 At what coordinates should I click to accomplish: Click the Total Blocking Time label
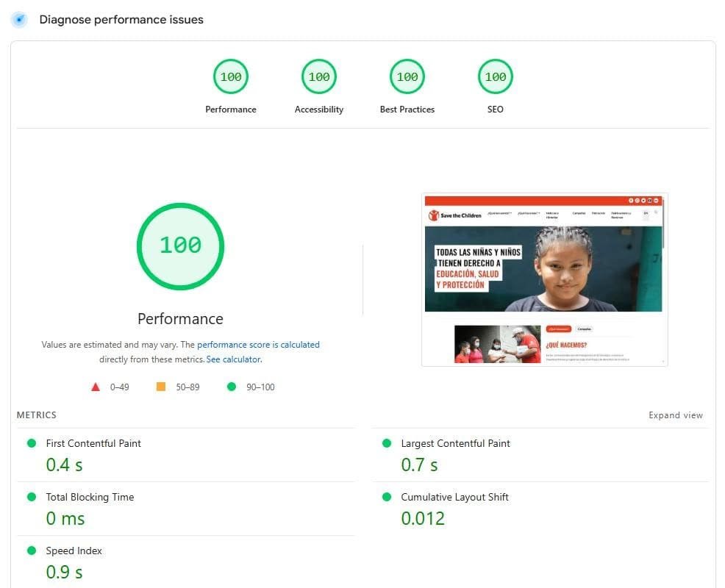[90, 497]
